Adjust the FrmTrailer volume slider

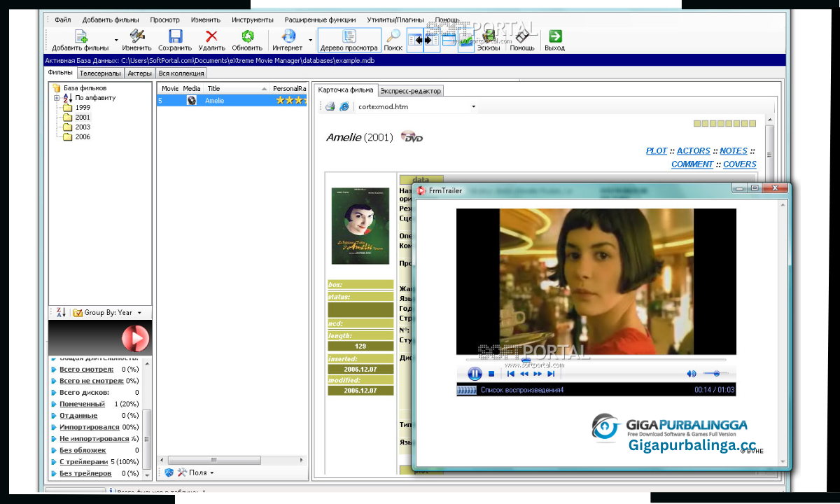716,374
